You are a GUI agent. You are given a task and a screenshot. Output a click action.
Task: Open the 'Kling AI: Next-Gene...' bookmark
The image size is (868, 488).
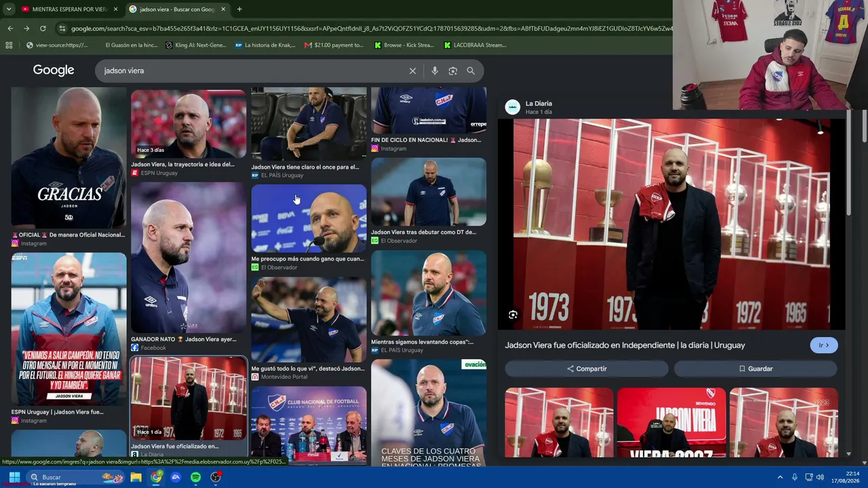coord(196,45)
